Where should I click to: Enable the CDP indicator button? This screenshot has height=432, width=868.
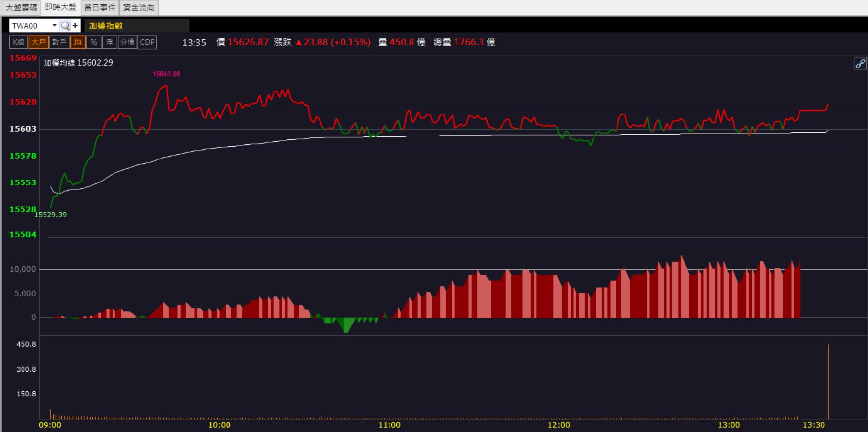point(147,42)
